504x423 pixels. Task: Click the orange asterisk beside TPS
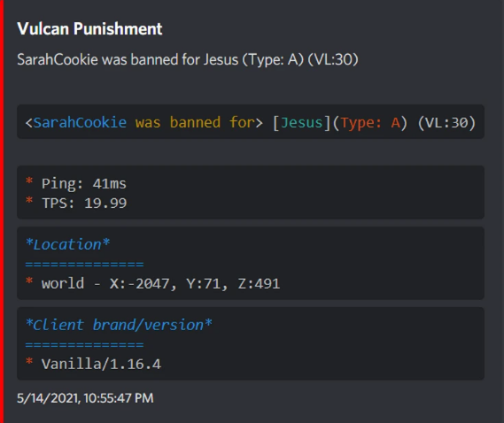[x=29, y=200]
